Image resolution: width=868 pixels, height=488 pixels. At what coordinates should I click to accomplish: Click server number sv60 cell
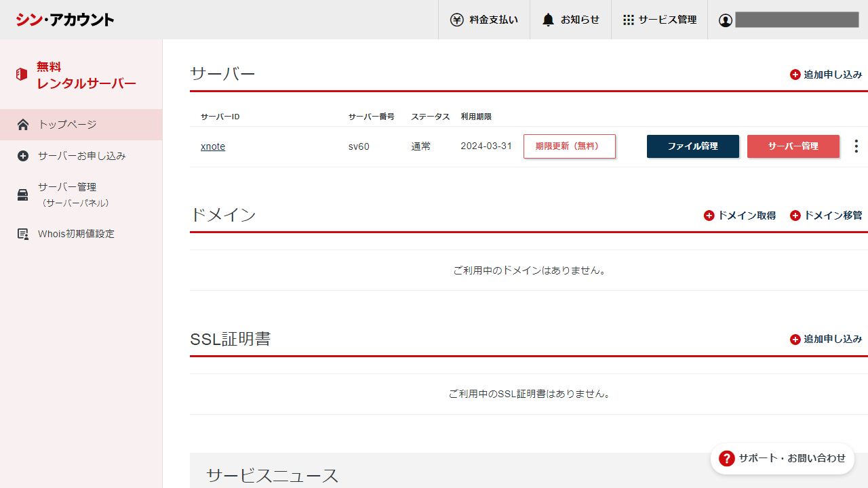coord(359,146)
